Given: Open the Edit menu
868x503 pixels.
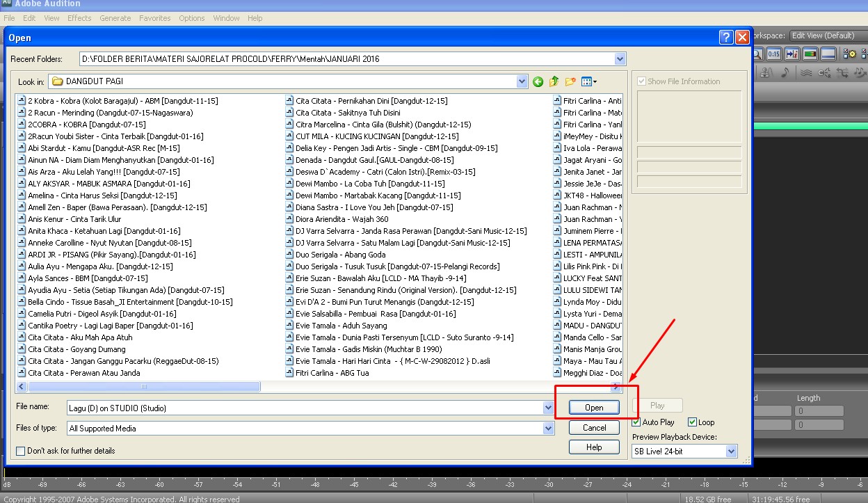Looking at the screenshot, I should pos(29,18).
